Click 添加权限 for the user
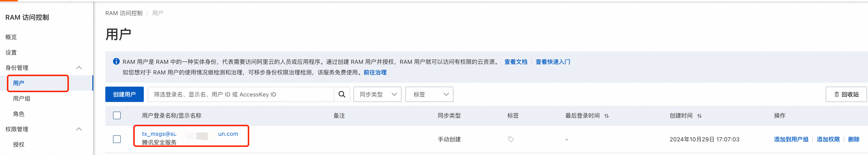The image size is (868, 155). click(x=828, y=139)
